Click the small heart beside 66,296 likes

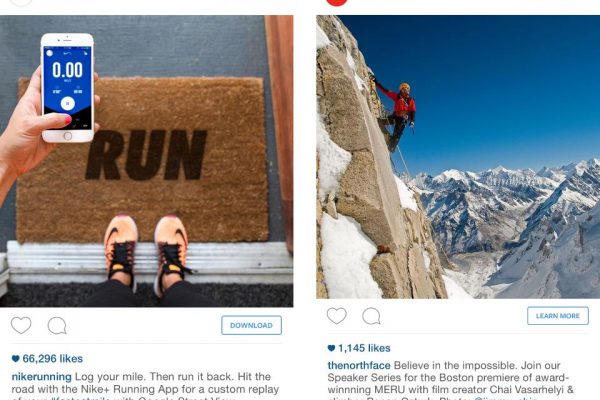pyautogui.click(x=15, y=359)
